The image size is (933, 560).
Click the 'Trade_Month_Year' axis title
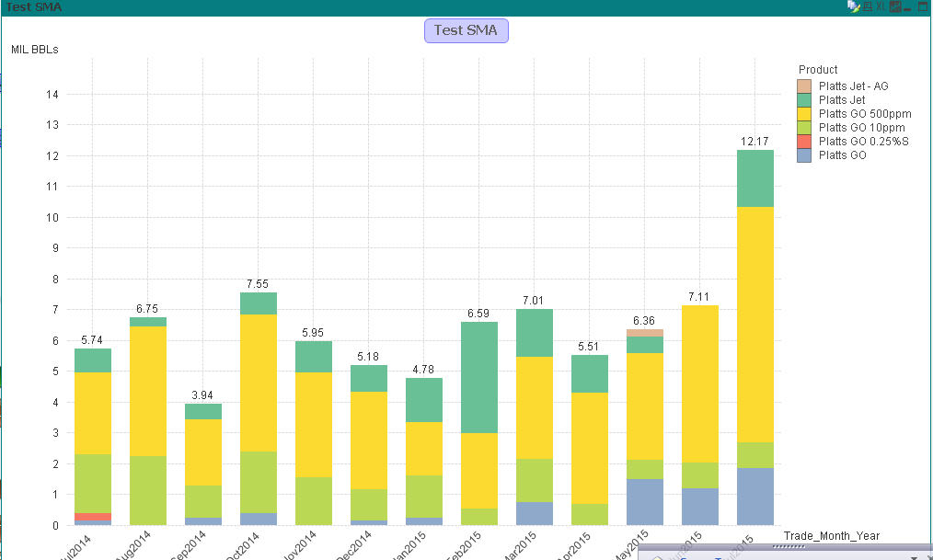831,535
